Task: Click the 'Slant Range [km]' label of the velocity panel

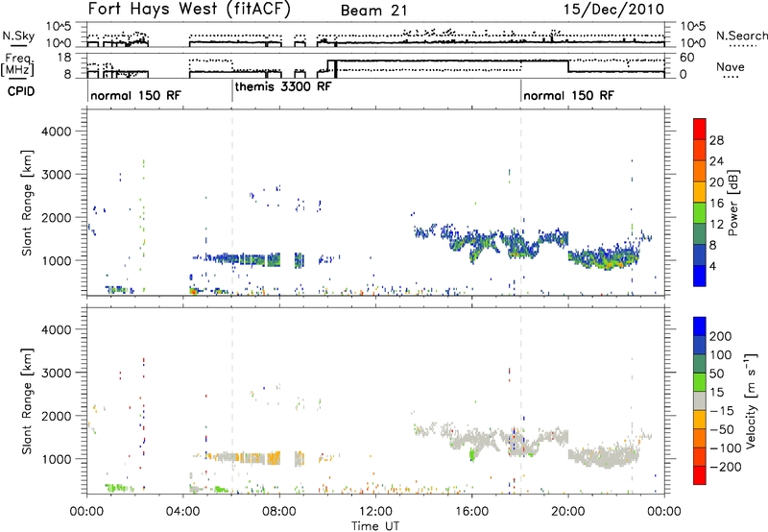Action: point(27,401)
